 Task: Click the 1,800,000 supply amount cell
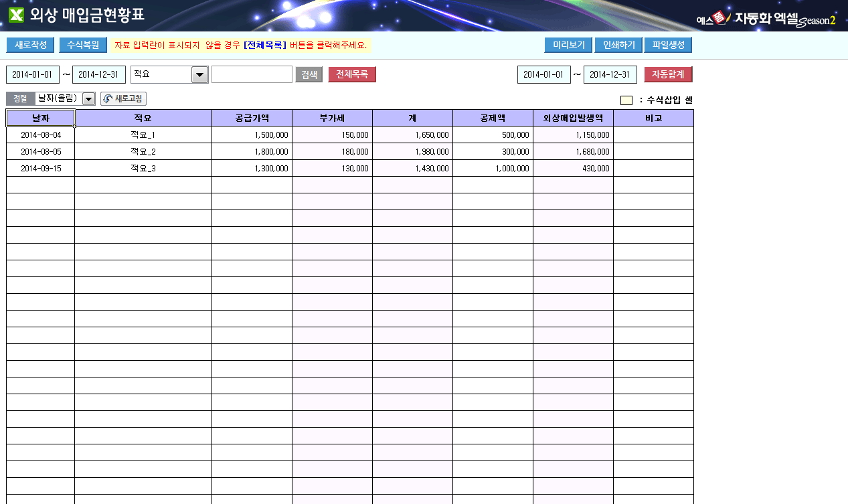pos(252,151)
